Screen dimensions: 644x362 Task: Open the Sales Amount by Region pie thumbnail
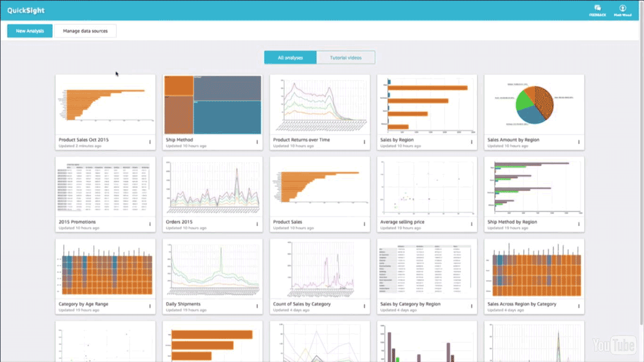pyautogui.click(x=534, y=105)
